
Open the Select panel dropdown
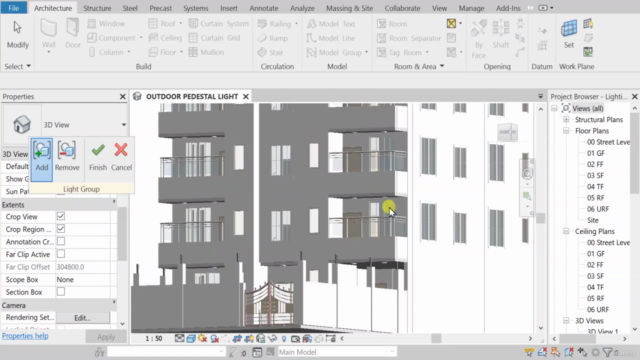point(18,66)
